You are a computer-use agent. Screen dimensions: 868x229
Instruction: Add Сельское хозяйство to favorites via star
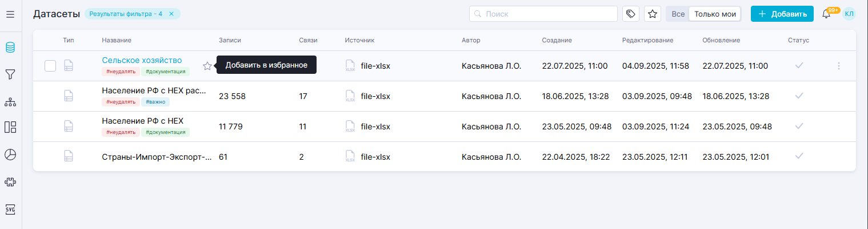point(207,66)
